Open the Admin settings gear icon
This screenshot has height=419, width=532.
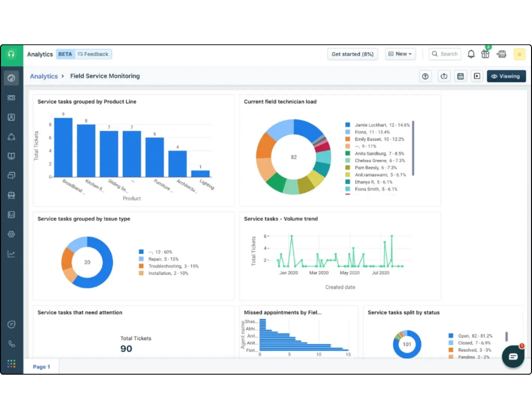click(11, 234)
